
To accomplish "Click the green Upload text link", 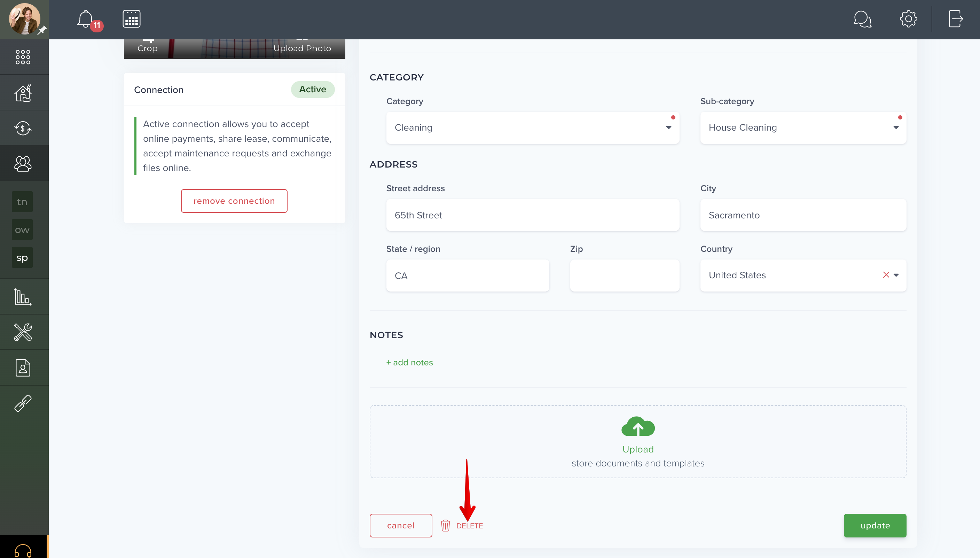I will (x=638, y=449).
